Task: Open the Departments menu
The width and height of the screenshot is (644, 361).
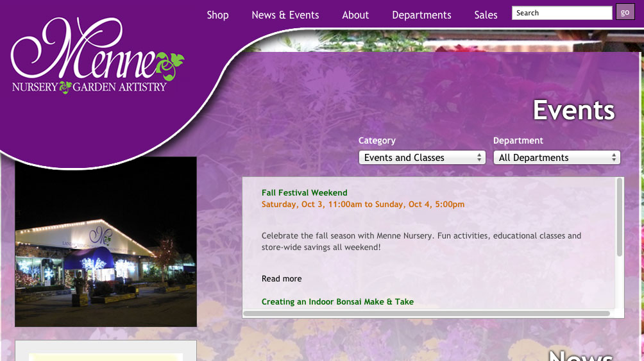Action: 421,15
